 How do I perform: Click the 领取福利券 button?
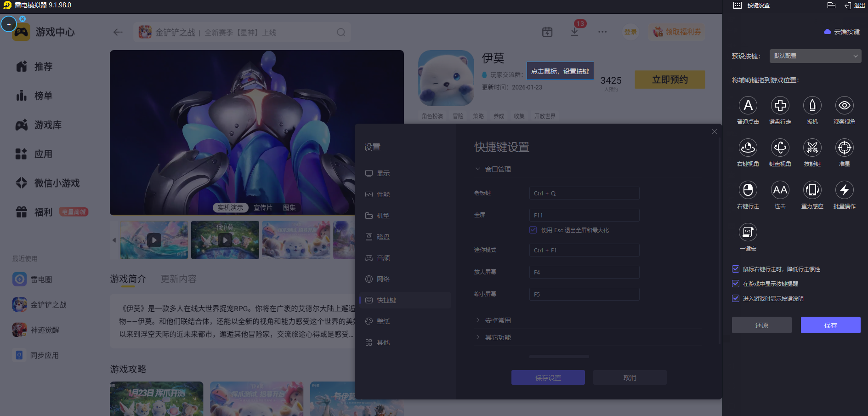point(677,32)
